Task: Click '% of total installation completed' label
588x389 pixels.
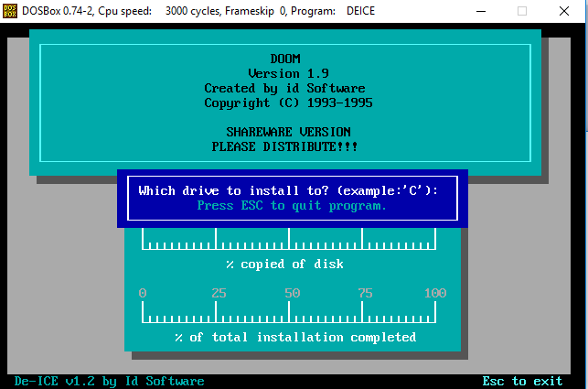Action: tap(295, 337)
